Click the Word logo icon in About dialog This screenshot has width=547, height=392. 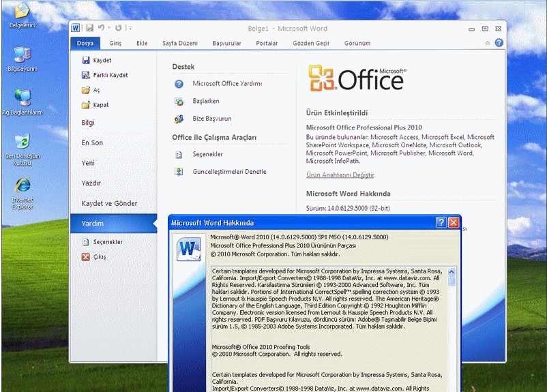(189, 249)
